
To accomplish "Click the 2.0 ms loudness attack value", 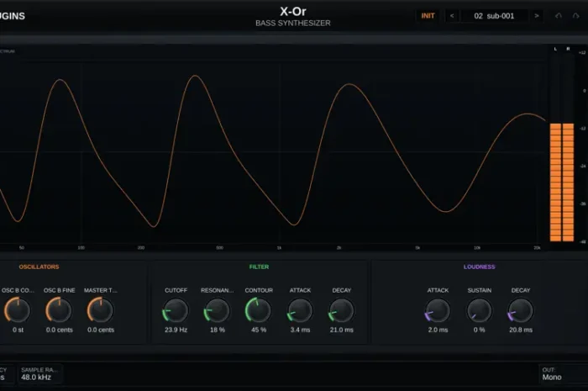I will coord(438,330).
